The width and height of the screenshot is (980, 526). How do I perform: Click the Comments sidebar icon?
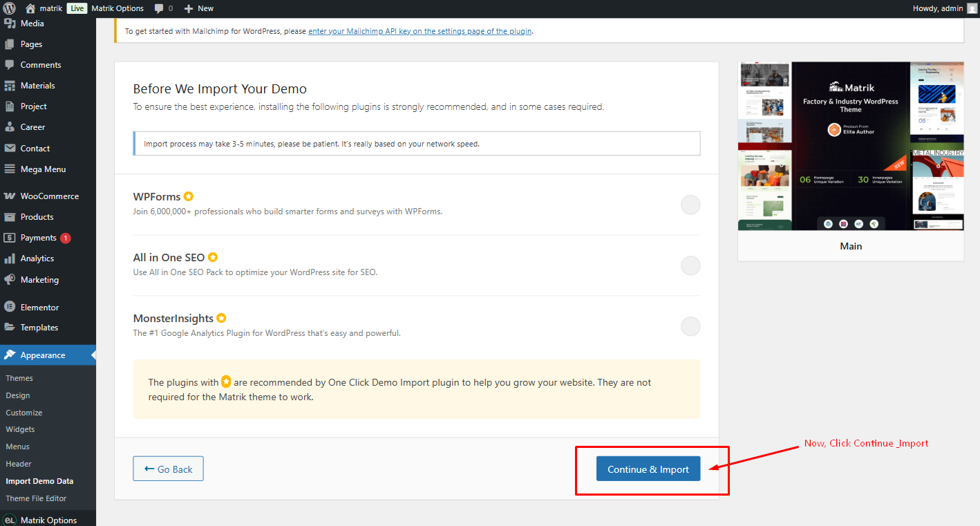pos(10,64)
